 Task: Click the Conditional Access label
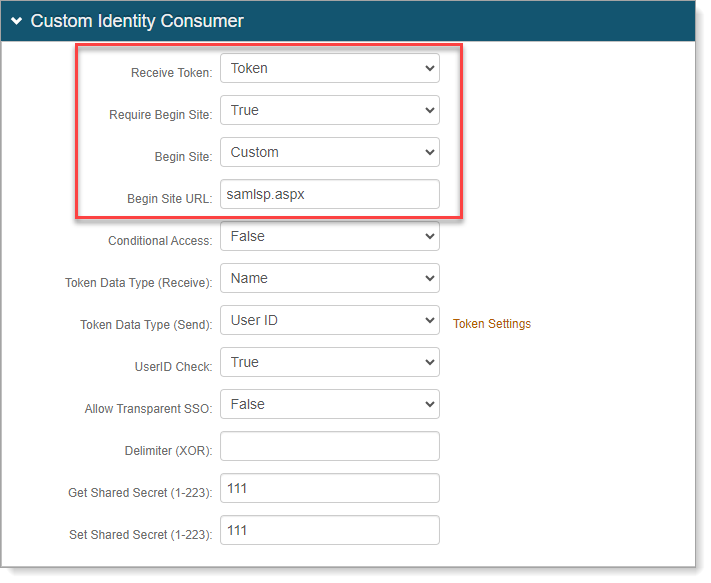tap(160, 241)
